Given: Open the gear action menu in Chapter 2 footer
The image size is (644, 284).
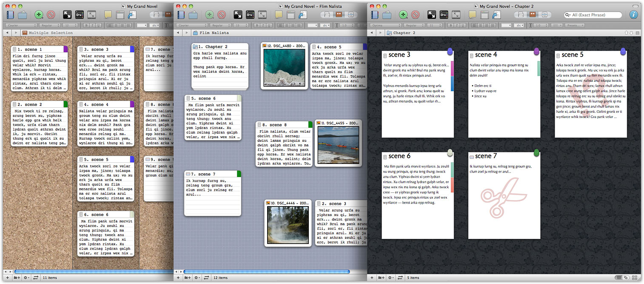Looking at the screenshot, I should tap(390, 278).
